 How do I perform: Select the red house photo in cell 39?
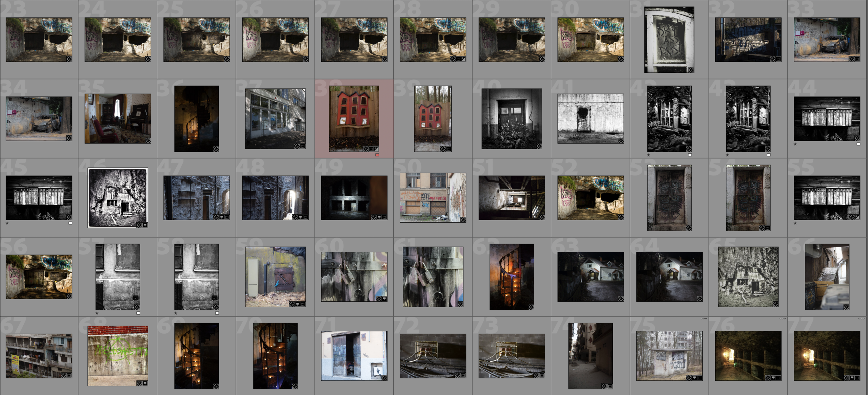(x=433, y=119)
